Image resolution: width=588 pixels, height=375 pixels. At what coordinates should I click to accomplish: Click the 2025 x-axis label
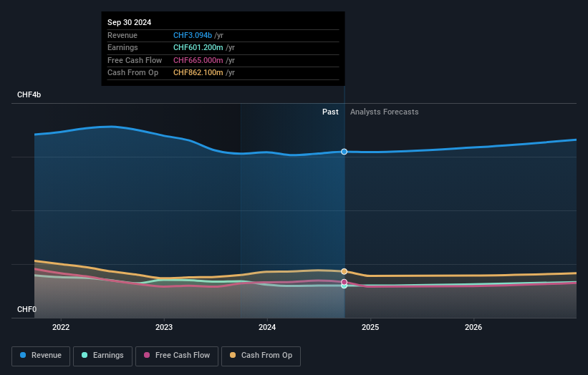click(370, 327)
